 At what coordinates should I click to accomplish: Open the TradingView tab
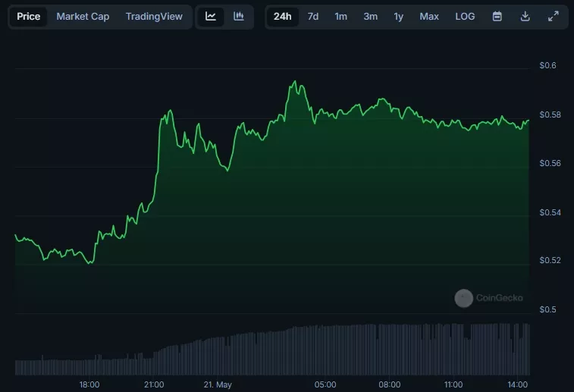pos(154,17)
